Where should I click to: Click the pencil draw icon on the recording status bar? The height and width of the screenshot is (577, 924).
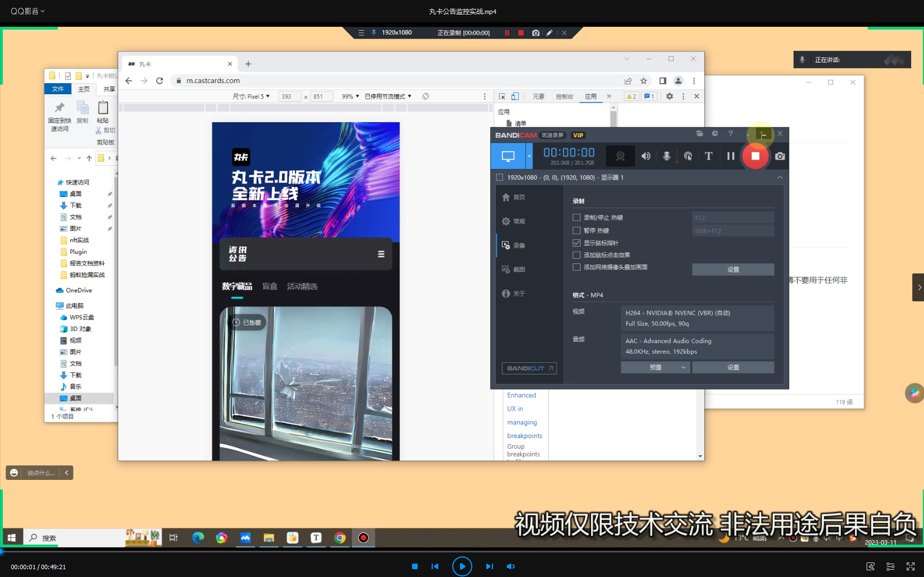549,33
